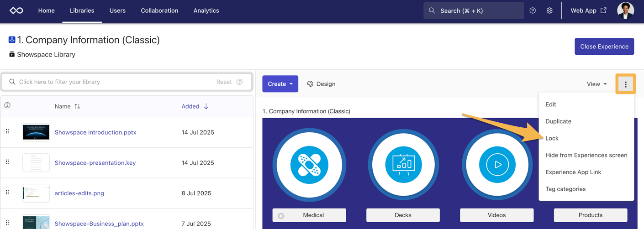
Task: Select Lock from the context menu
Action: click(552, 138)
